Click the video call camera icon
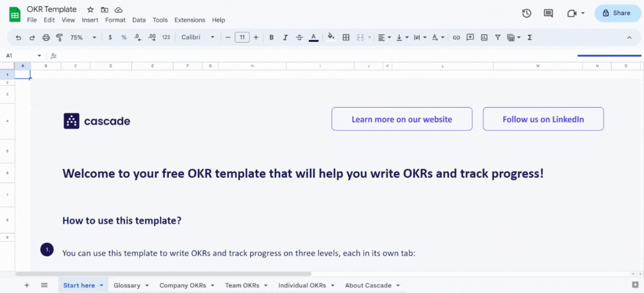This screenshot has width=644, height=293. tap(572, 13)
